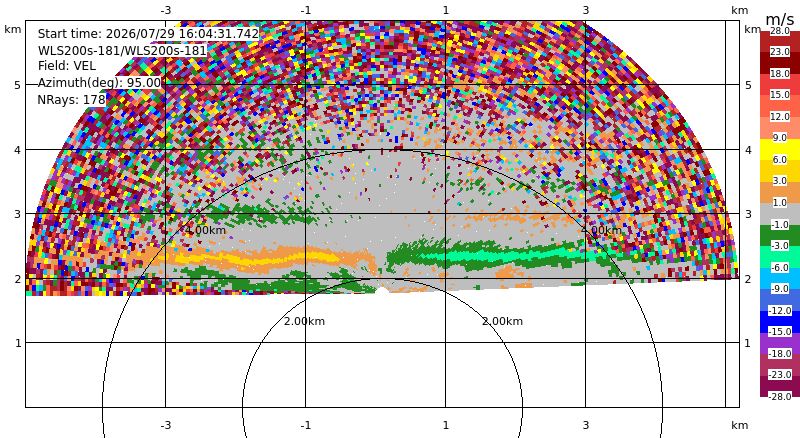Click left axis tick label 5
The image size is (800, 438).
[18, 85]
